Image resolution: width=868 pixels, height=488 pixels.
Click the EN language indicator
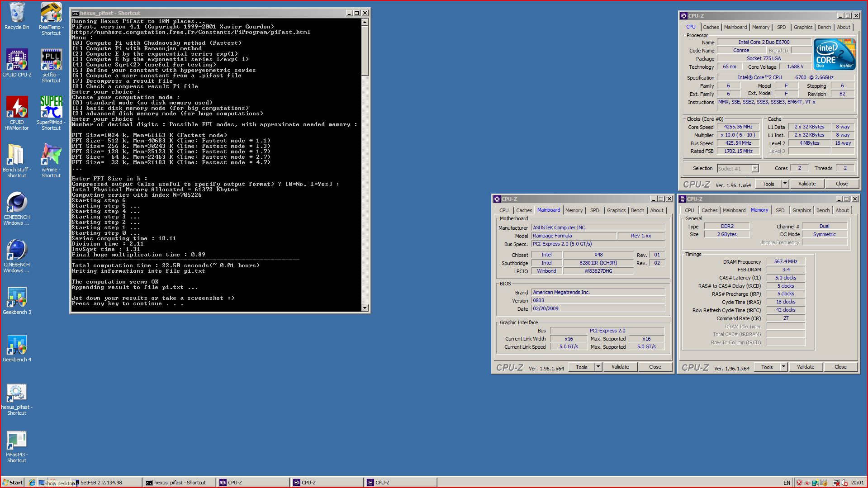click(787, 483)
